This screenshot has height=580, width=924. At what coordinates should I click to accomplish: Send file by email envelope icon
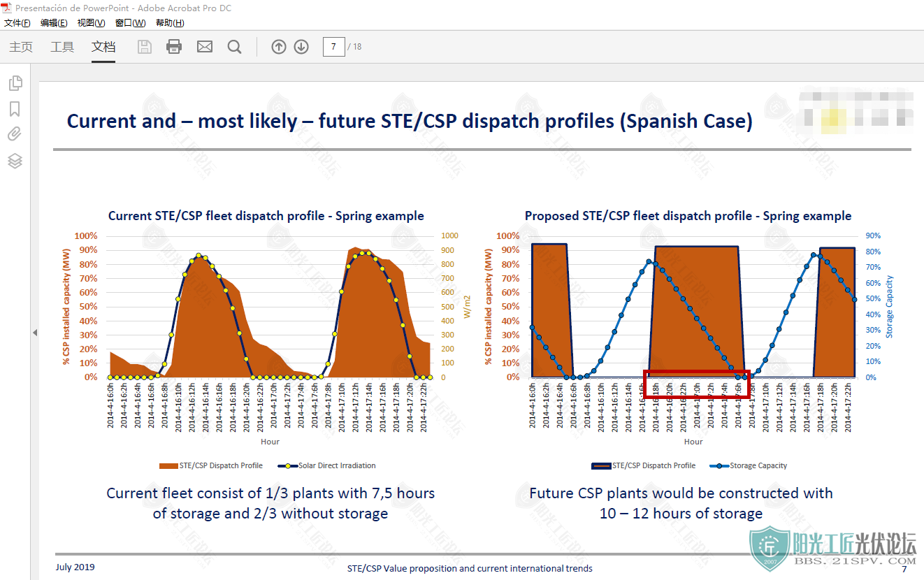tap(205, 47)
